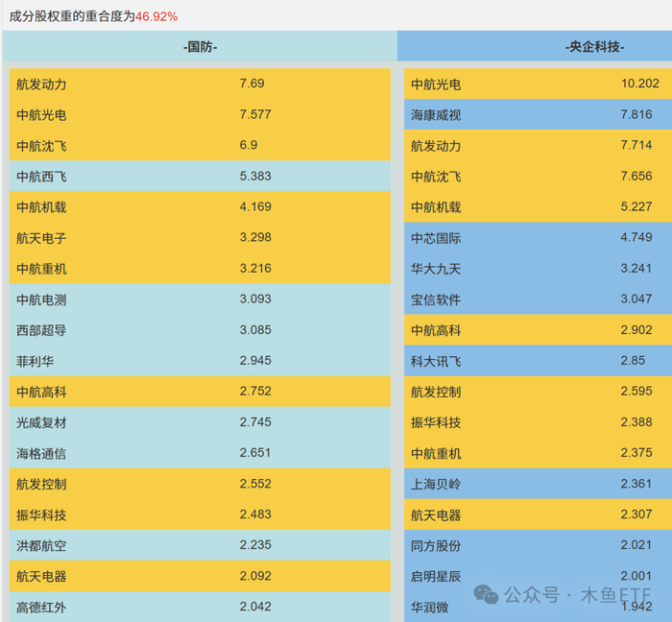This screenshot has width=672, height=622.
Task: Click the 46.92% overlap percentage
Action: pos(156,16)
